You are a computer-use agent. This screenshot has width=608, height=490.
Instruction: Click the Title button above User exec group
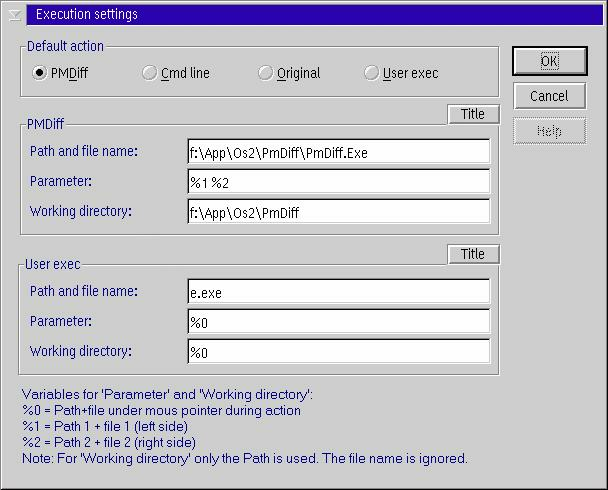[473, 254]
